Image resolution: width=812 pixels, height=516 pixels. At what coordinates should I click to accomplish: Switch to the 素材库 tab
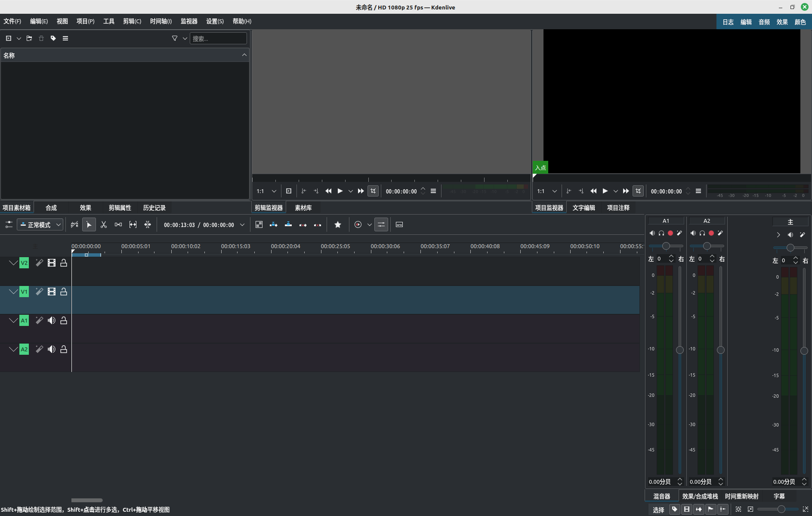(303, 208)
